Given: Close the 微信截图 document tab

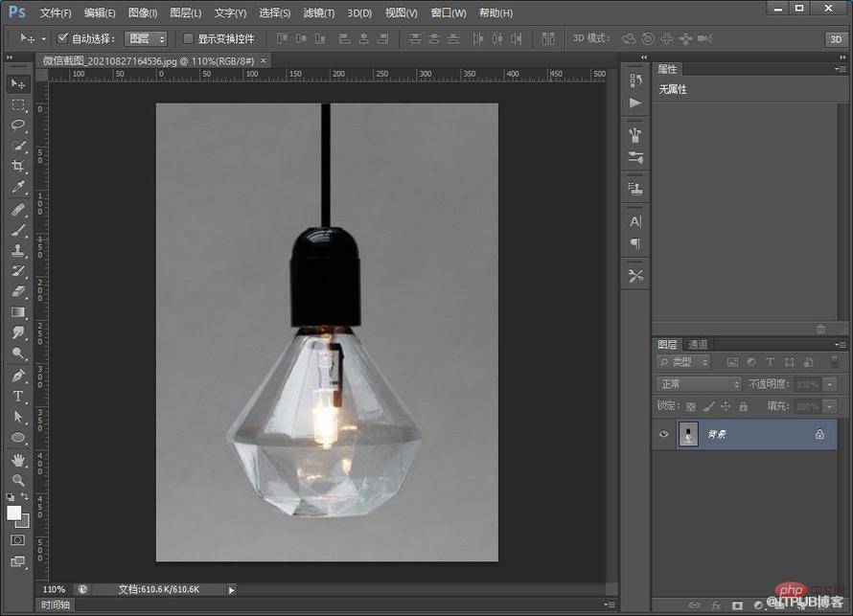Looking at the screenshot, I should [264, 60].
